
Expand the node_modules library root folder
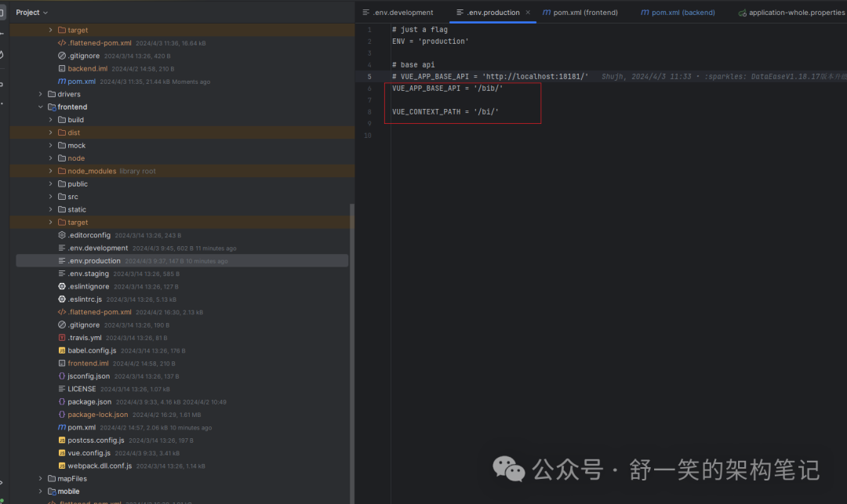tap(51, 171)
